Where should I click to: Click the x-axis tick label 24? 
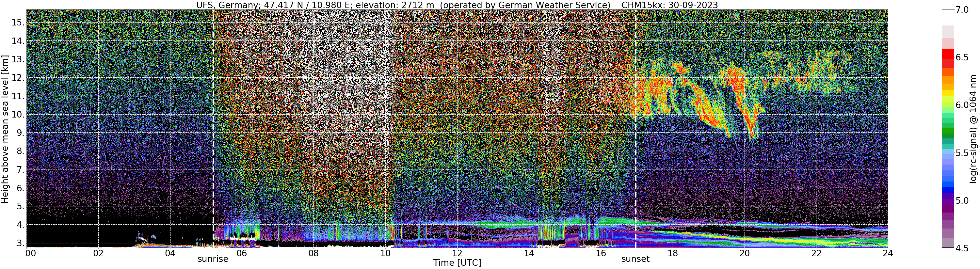pos(888,253)
